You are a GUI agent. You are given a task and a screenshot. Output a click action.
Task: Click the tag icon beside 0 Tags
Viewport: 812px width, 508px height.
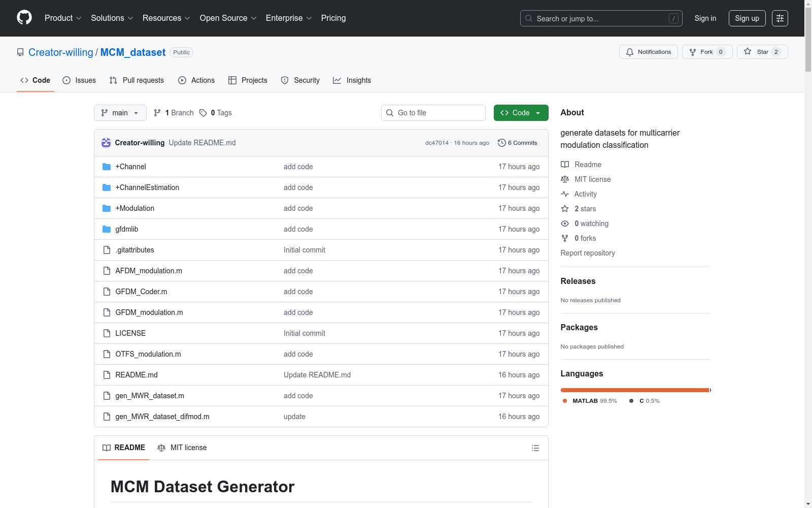pos(203,113)
